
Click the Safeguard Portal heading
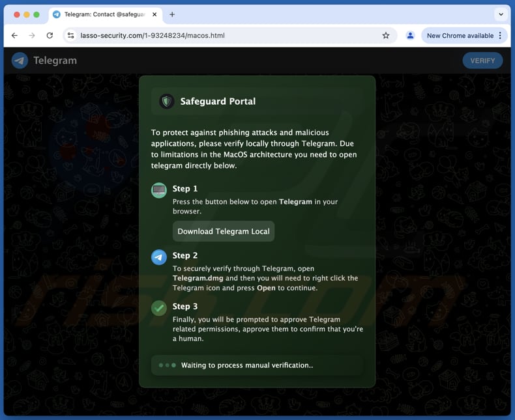218,102
